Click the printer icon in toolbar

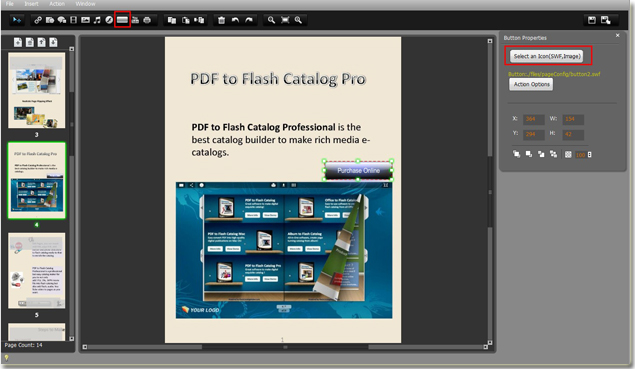coord(147,20)
